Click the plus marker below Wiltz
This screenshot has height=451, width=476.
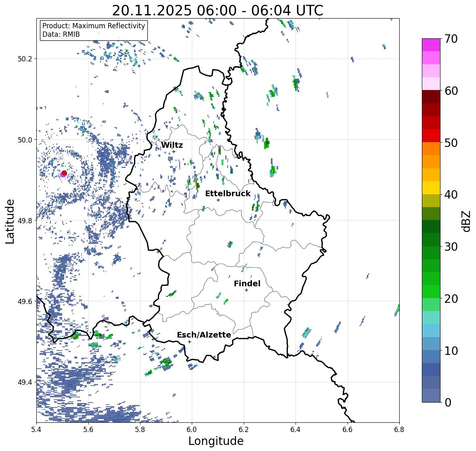(x=174, y=151)
